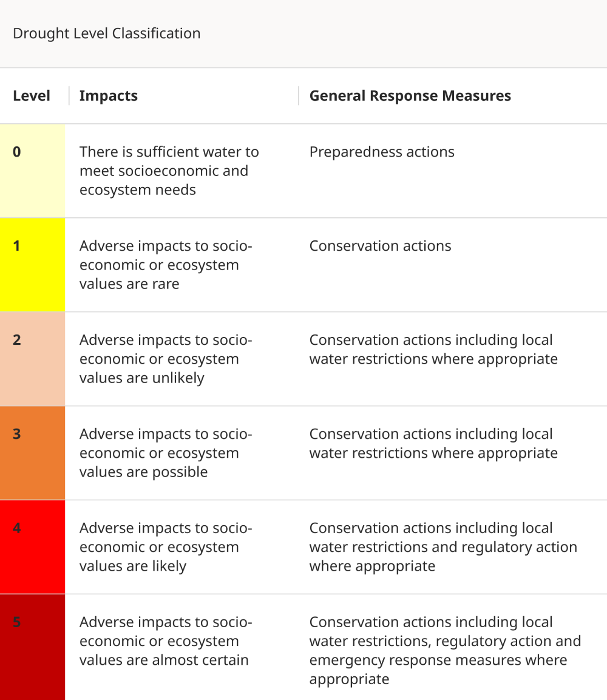
Task: Click the "Drought Level Classification" title
Action: click(107, 33)
